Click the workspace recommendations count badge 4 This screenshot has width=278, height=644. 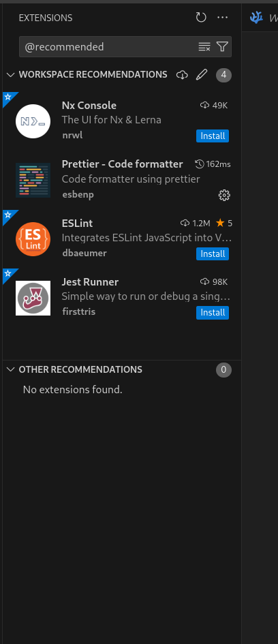point(223,75)
